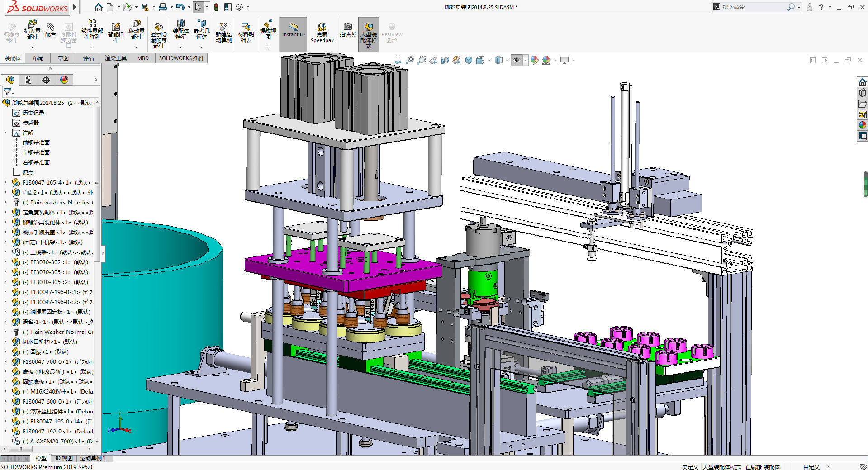The height and width of the screenshot is (470, 868).
Task: Open File Explorer in the task pane
Action: 863,104
